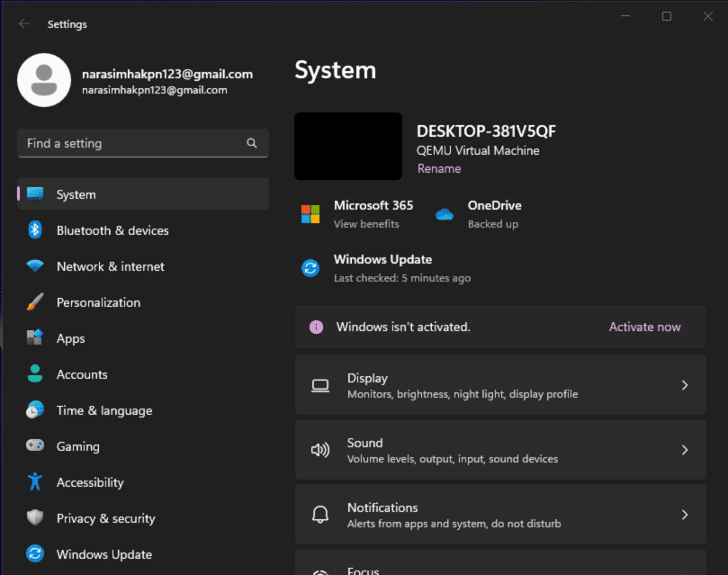
Task: Click the OneDrive cloud icon
Action: [x=445, y=214]
